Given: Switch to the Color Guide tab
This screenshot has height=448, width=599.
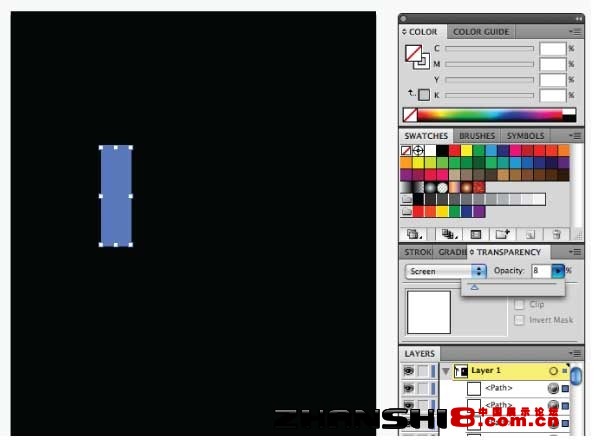Looking at the screenshot, I should (x=481, y=32).
